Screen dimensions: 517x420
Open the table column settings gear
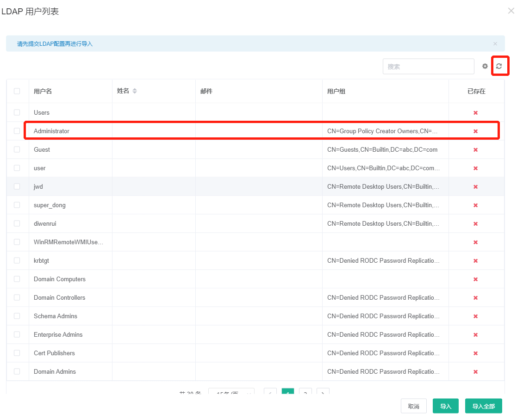point(485,66)
